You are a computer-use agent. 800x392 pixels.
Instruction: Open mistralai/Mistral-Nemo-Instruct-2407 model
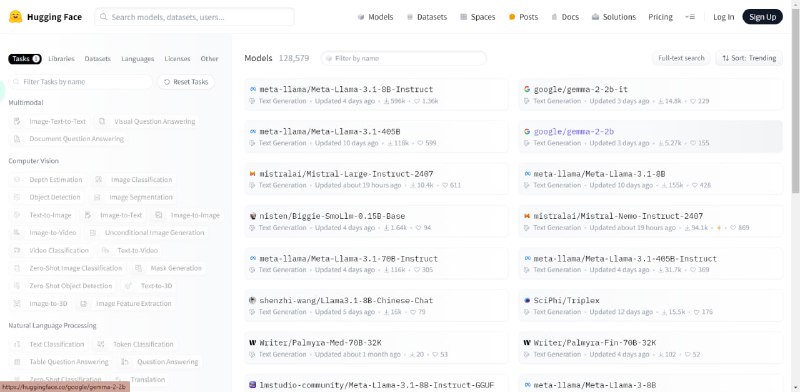(651, 222)
